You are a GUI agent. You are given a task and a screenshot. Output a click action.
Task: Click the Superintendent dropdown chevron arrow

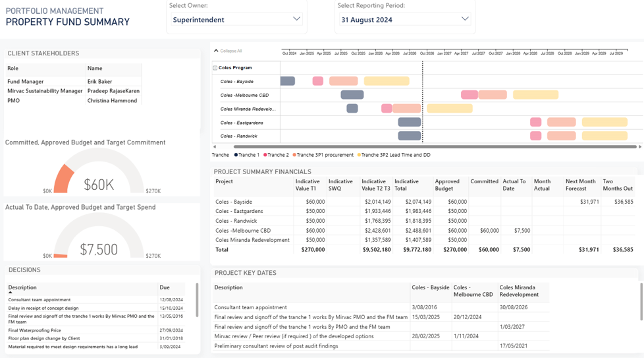(296, 19)
